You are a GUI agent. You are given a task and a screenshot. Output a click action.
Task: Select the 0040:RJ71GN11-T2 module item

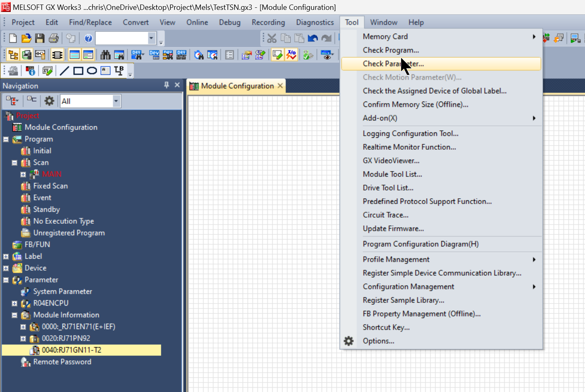(72, 350)
